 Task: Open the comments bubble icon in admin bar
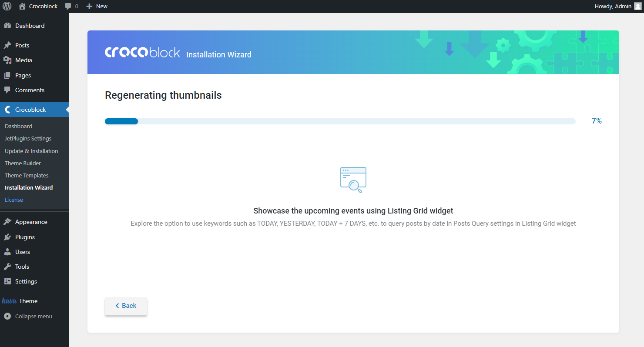coord(68,7)
